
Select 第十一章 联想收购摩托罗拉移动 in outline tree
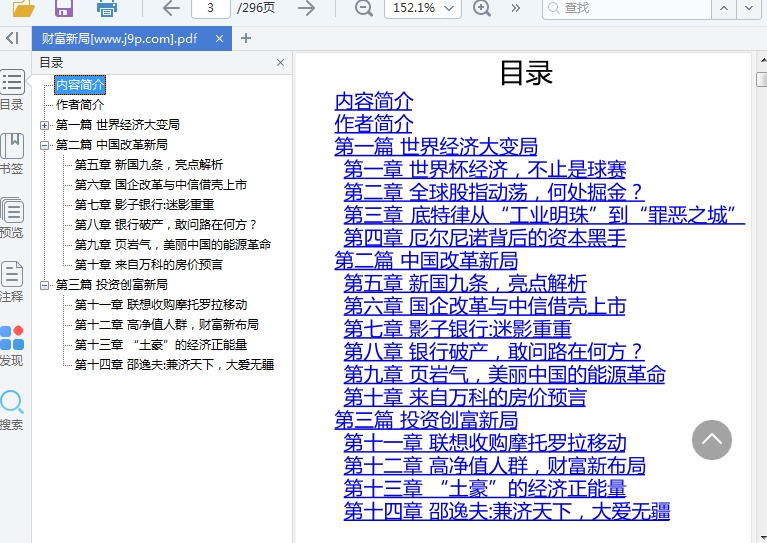pyautogui.click(x=161, y=305)
